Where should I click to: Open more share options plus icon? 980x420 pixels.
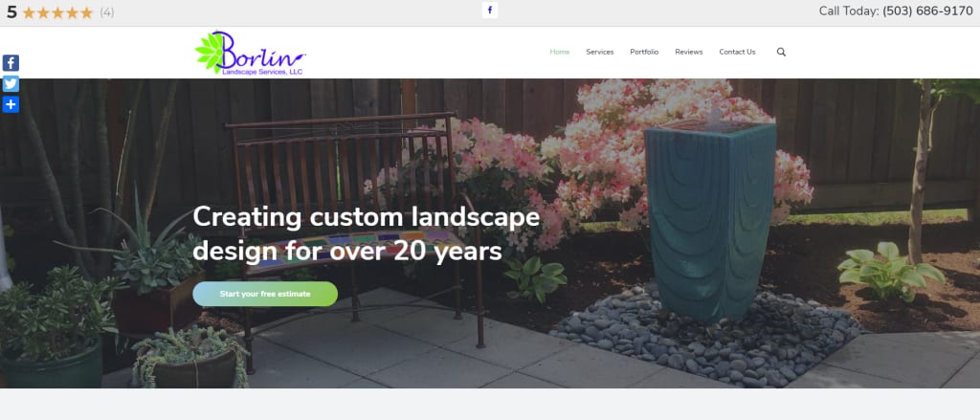[x=11, y=104]
